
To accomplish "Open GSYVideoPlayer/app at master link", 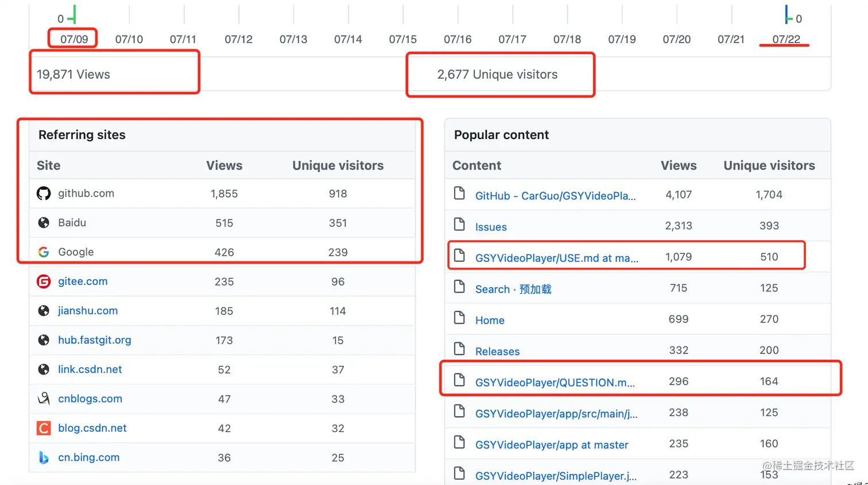I will point(552,445).
